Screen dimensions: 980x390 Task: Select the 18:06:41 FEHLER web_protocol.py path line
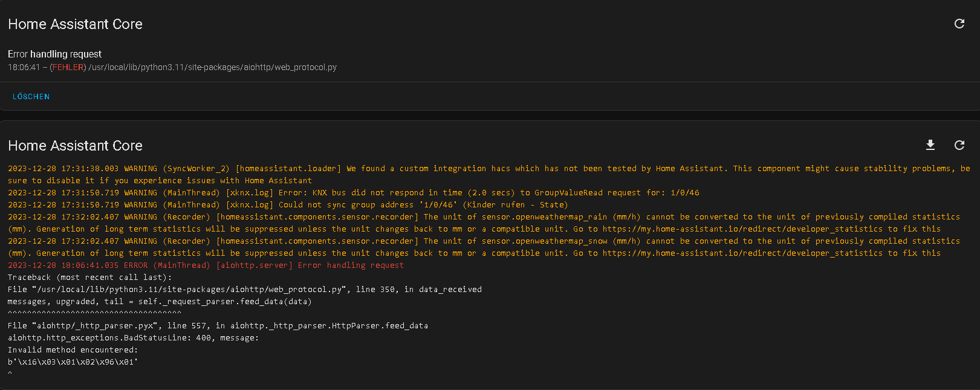tap(172, 67)
